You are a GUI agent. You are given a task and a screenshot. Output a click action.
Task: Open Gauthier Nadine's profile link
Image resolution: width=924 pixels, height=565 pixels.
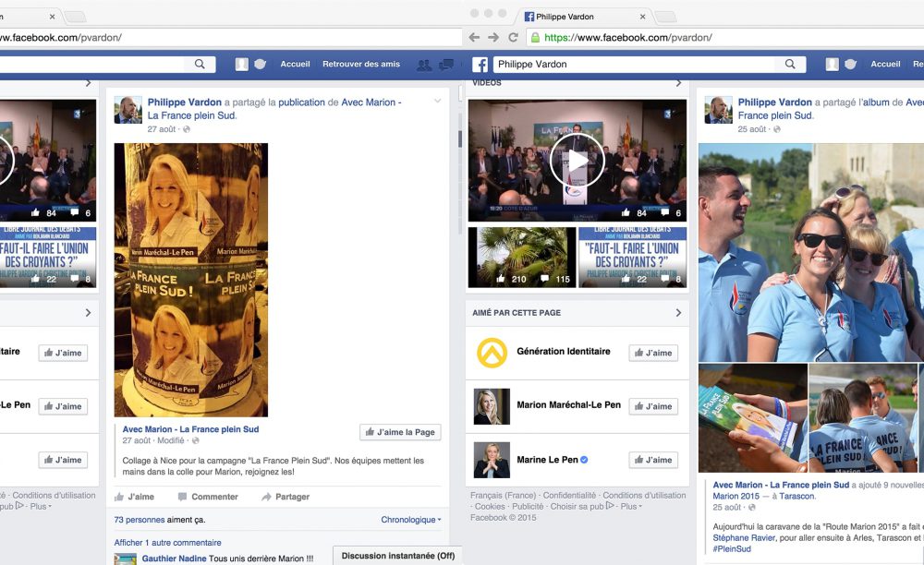point(174,559)
